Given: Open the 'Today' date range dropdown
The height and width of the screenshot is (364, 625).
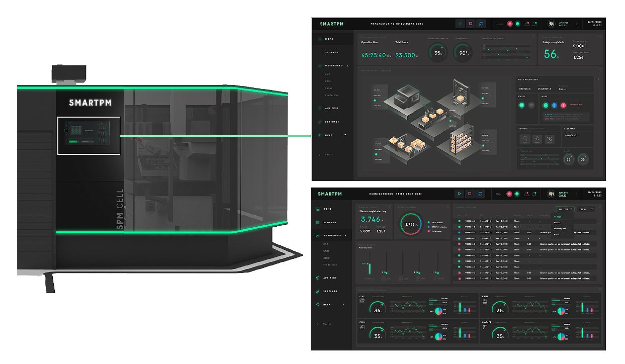Looking at the screenshot, I should point(585,209).
